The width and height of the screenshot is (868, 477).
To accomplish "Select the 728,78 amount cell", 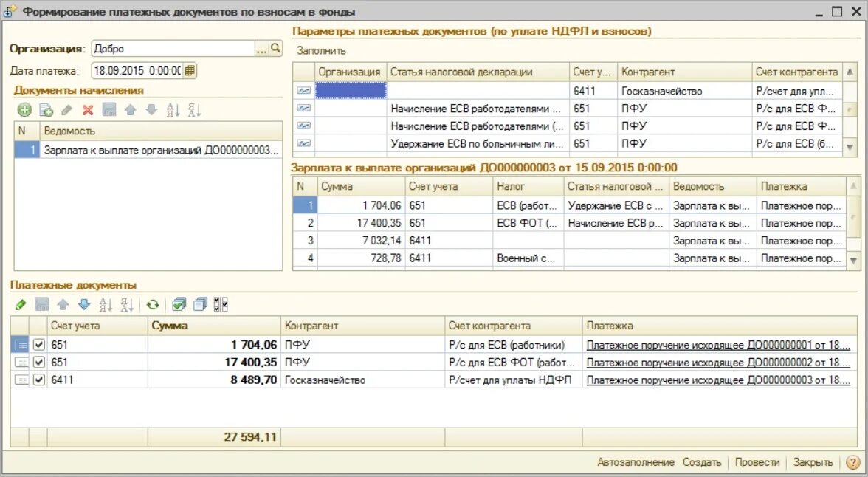I will click(361, 258).
